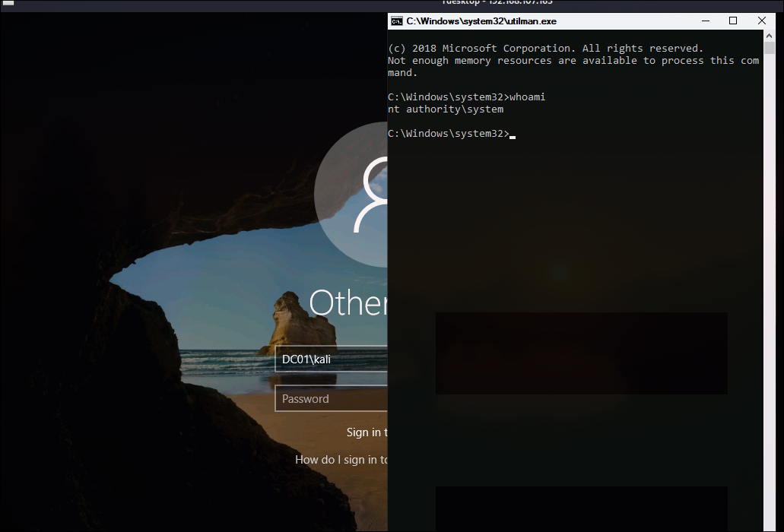Screen dimensions: 784x532
Task: Open the 'How do I sign in to' help link
Action: pos(341,459)
